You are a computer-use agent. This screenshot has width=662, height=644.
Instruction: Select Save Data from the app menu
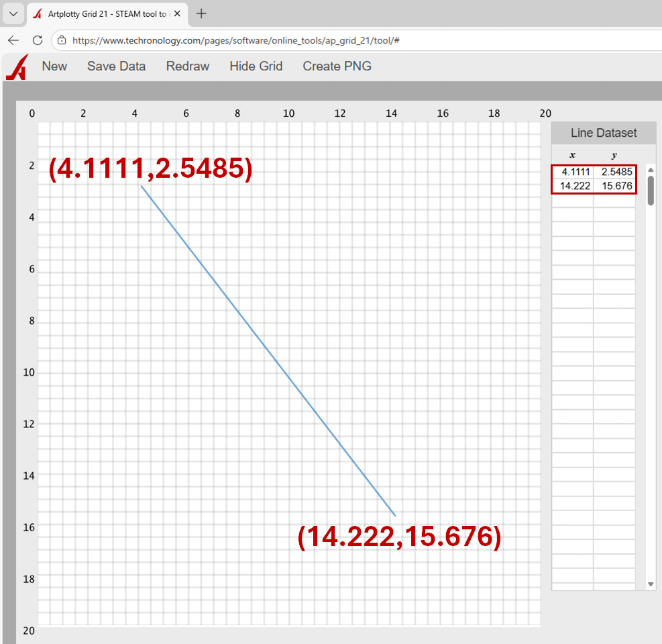(x=116, y=66)
